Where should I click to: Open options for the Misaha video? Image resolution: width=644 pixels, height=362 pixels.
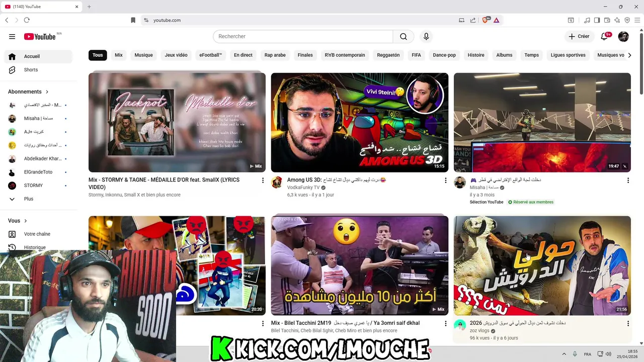tap(628, 180)
